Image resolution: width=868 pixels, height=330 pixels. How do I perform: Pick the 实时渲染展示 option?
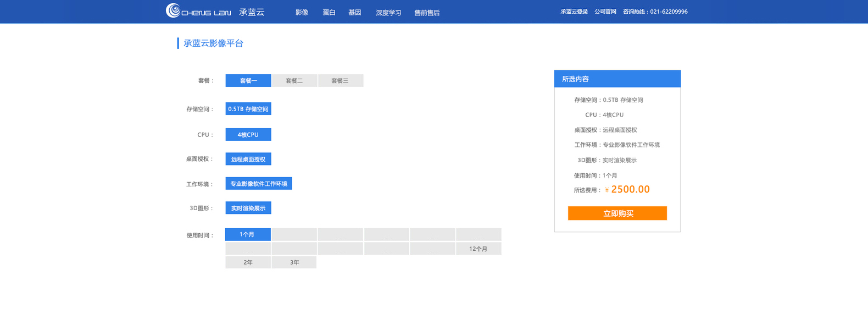(248, 208)
